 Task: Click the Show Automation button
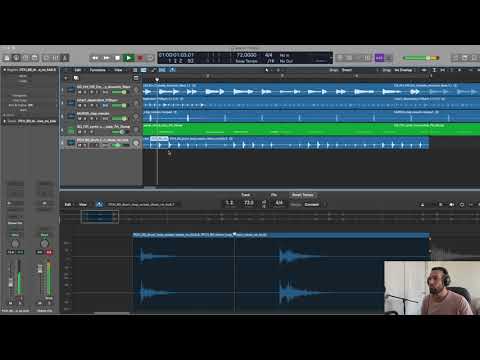tap(153, 70)
